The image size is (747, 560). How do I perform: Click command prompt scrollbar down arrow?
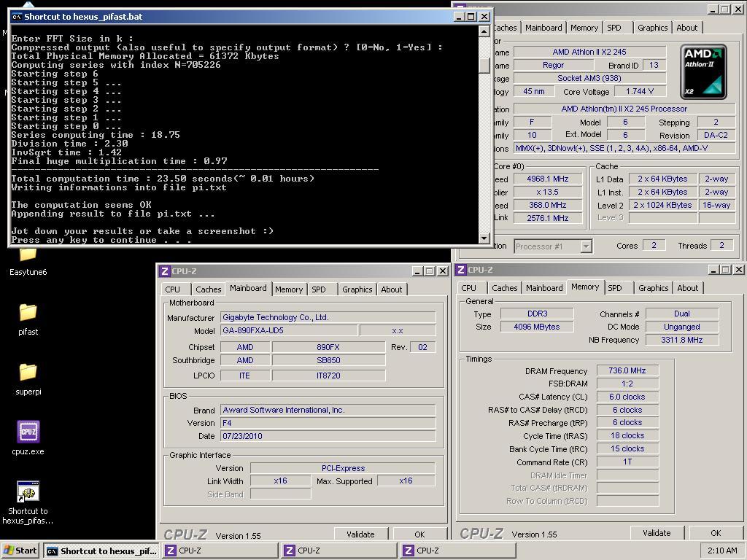tap(484, 238)
